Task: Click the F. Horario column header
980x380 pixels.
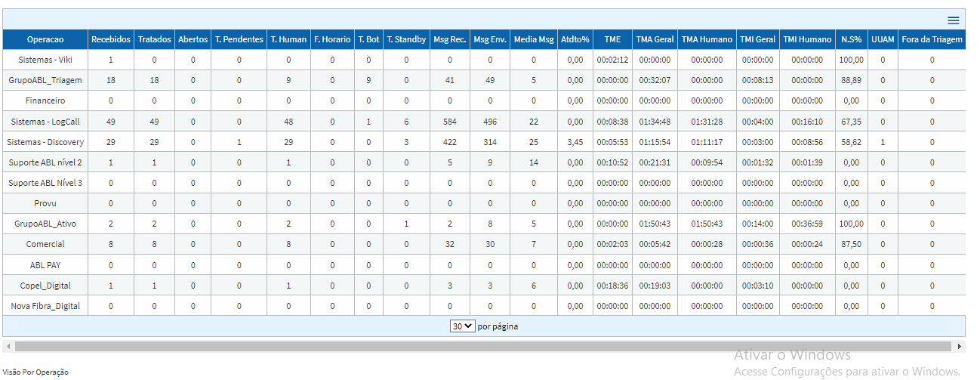Action: point(332,39)
